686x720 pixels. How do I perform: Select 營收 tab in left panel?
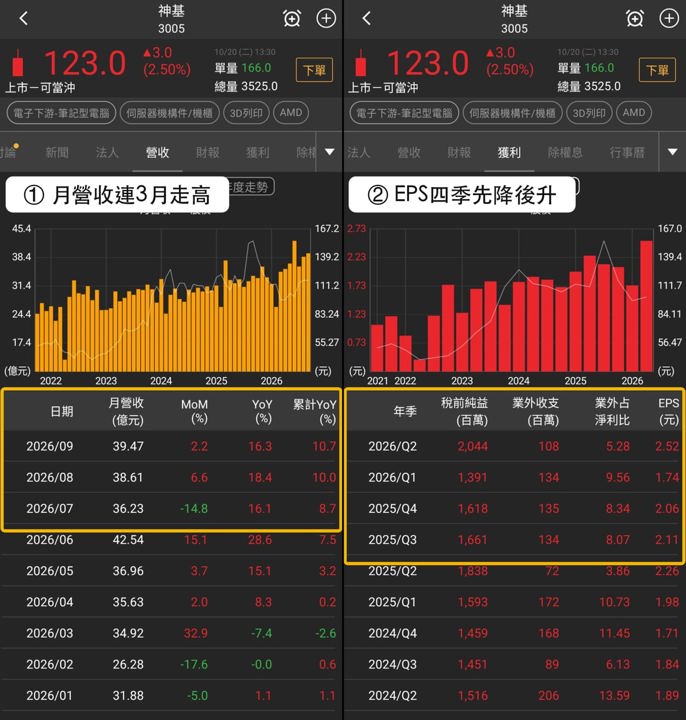coord(157,152)
